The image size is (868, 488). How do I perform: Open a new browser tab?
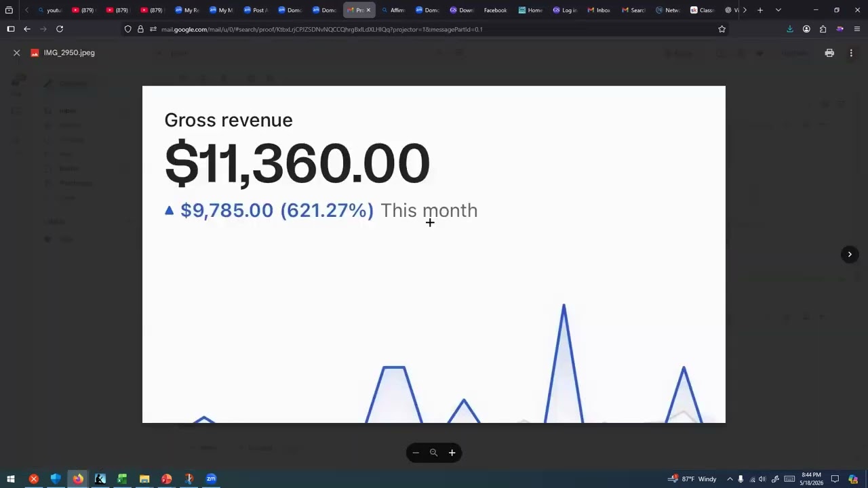pos(760,10)
